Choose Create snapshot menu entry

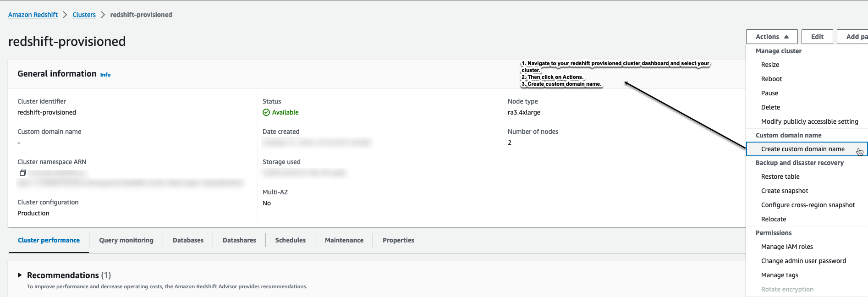[785, 191]
